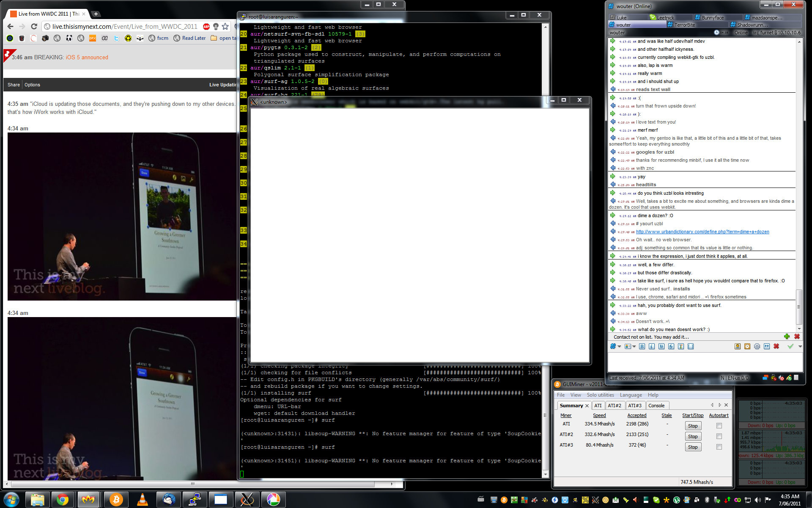Launch VLC from the taskbar

click(143, 500)
